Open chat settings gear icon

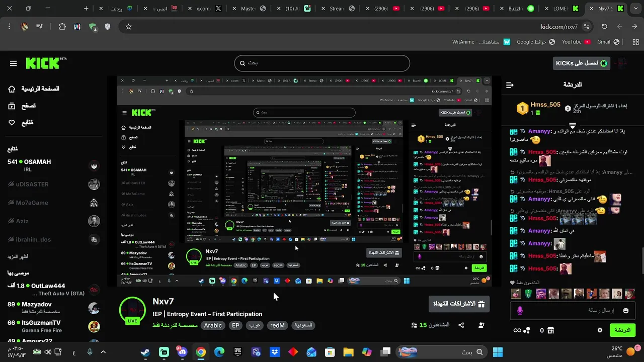click(x=600, y=330)
